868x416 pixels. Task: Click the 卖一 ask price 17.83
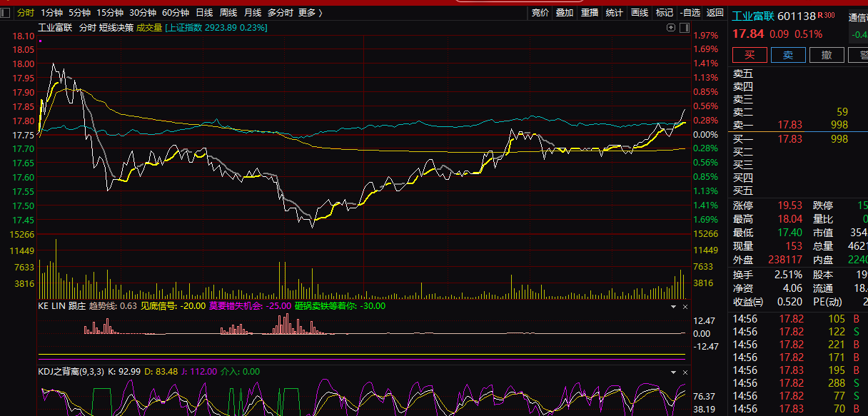tap(791, 125)
